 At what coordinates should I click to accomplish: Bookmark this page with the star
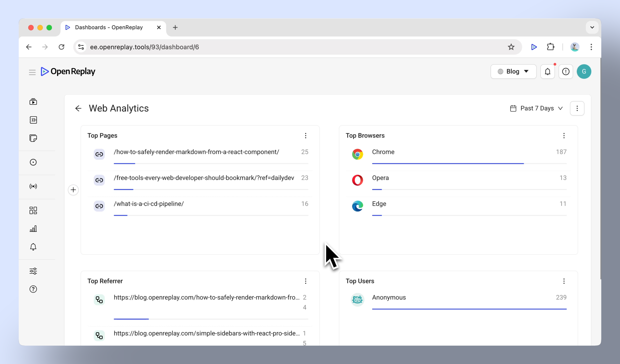tap(511, 47)
